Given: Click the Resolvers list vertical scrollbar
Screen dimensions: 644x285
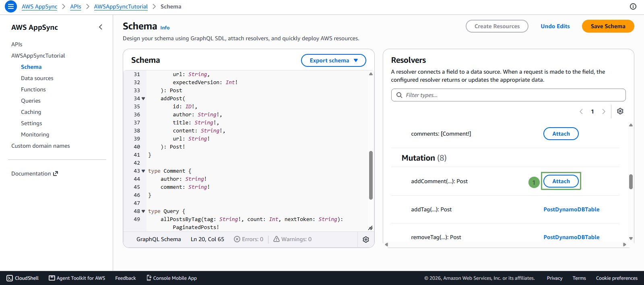Looking at the screenshot, I should click(x=631, y=182).
